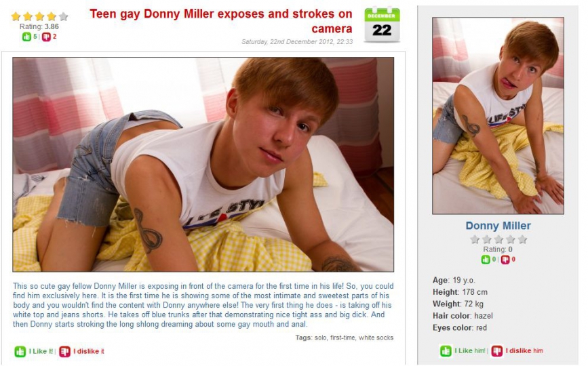Viewport: 588px width, 366px height.
Task: Open the red post title link
Action: 221,21
